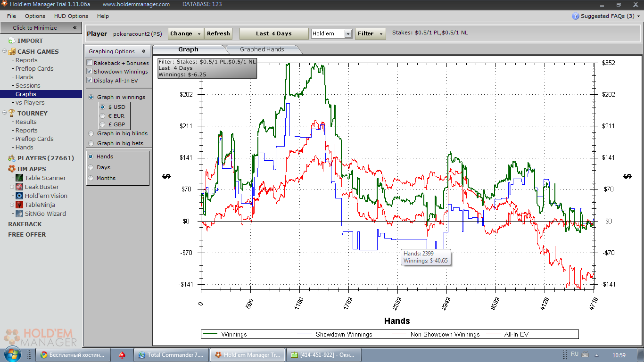Viewport: 644px width, 362px height.
Task: Click the HM APPS icon
Action: (x=12, y=169)
